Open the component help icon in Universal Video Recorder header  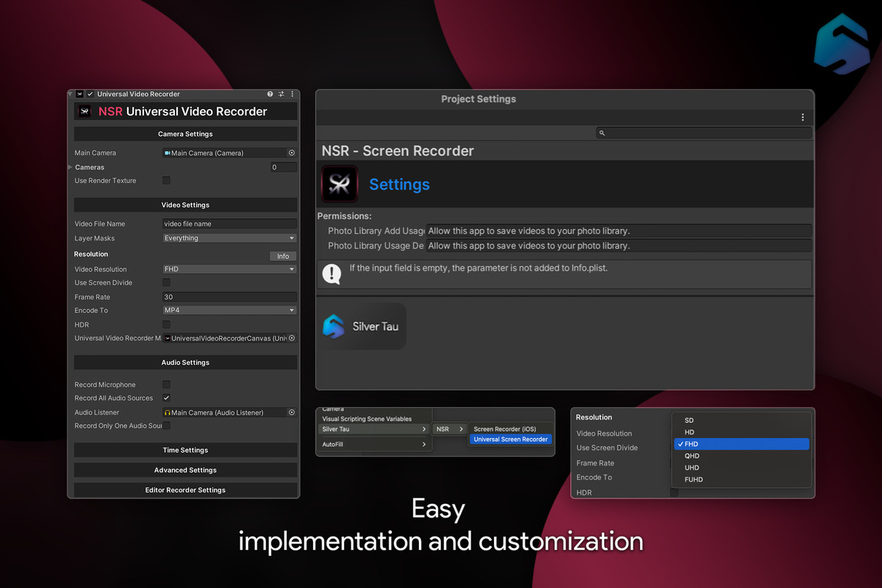click(270, 94)
